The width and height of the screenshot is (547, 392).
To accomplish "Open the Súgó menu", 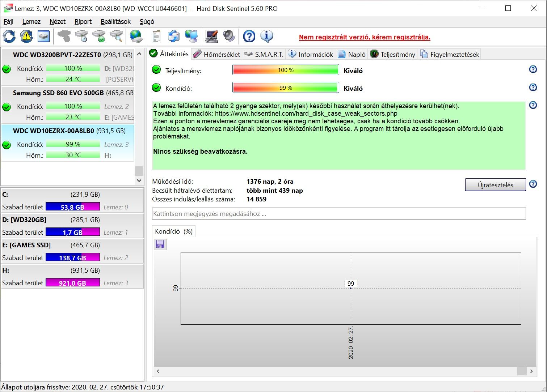I will coord(147,22).
